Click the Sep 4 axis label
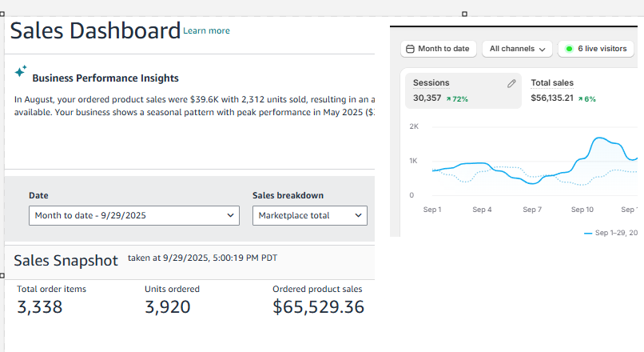The image size is (644, 352). tap(482, 210)
